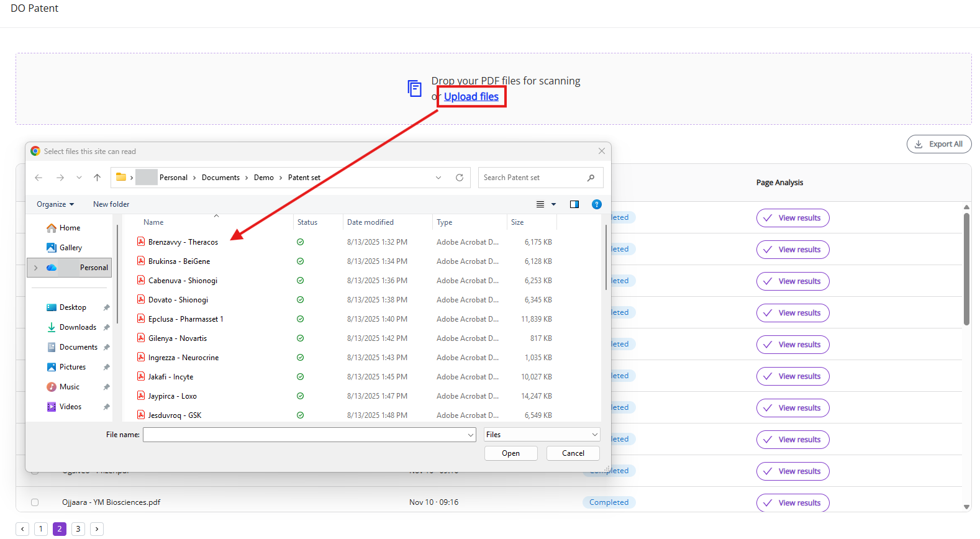Screen dimensions: 980x539
Task: Open the file dialog help icon
Action: [x=597, y=204]
